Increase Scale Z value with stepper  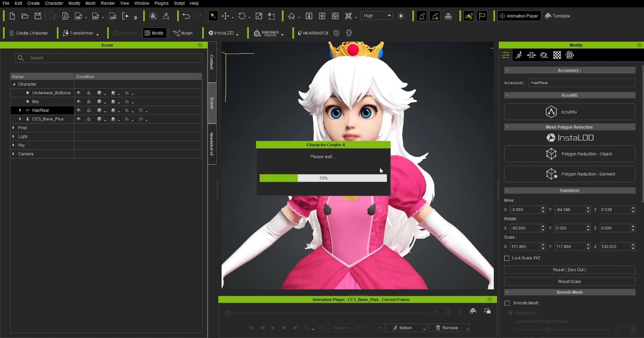point(633,245)
